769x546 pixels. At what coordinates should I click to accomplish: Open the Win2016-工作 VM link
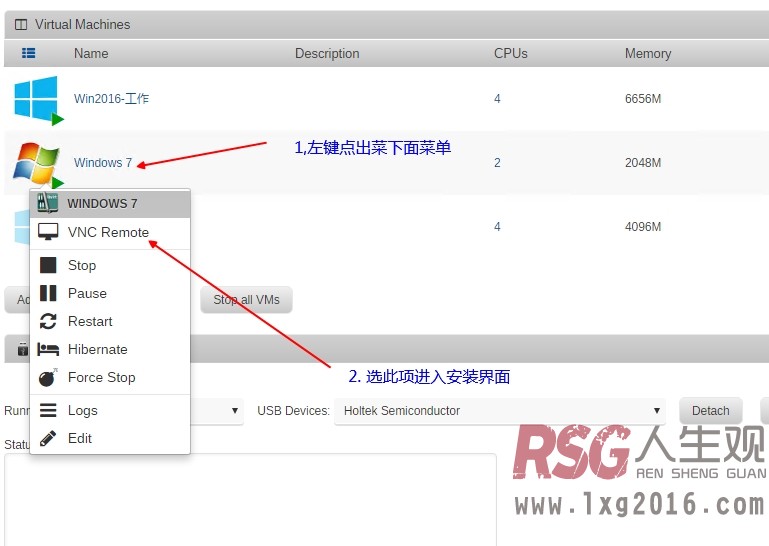pos(111,99)
